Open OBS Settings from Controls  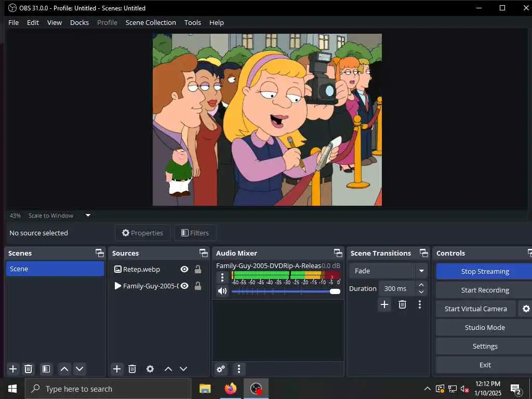click(485, 346)
